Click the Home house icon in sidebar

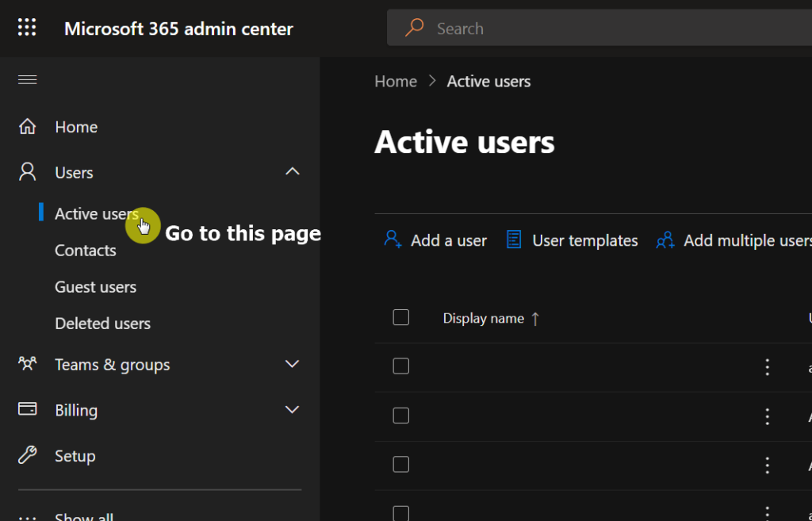28,127
